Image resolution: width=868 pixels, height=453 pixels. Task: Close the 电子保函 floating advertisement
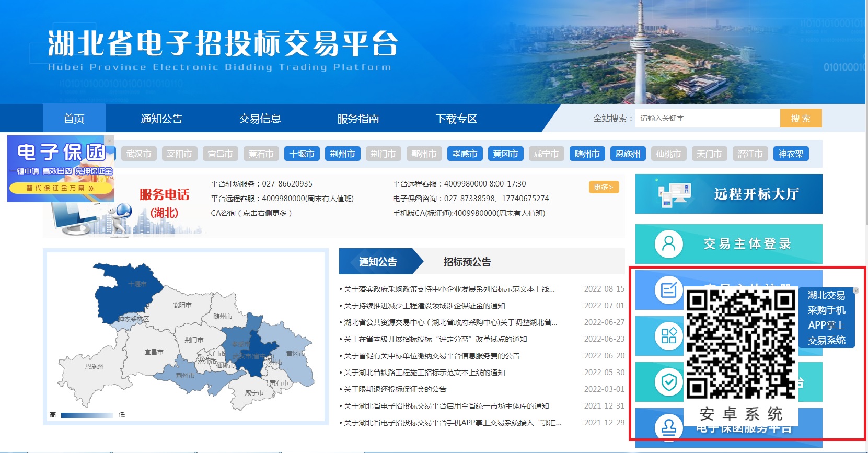coord(109,141)
